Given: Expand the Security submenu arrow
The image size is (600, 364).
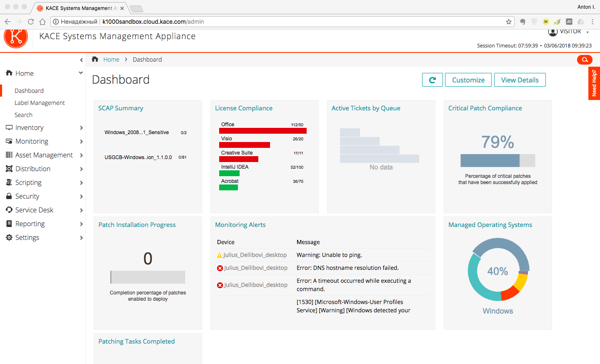Looking at the screenshot, I should (82, 197).
